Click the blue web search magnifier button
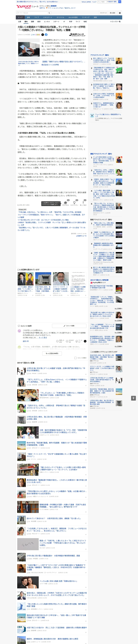 click(120, 2)
